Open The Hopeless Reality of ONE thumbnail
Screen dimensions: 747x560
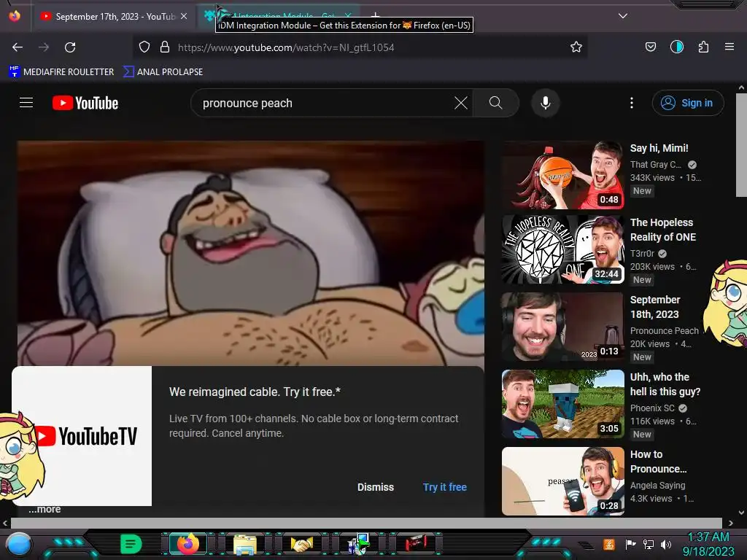[x=562, y=249]
